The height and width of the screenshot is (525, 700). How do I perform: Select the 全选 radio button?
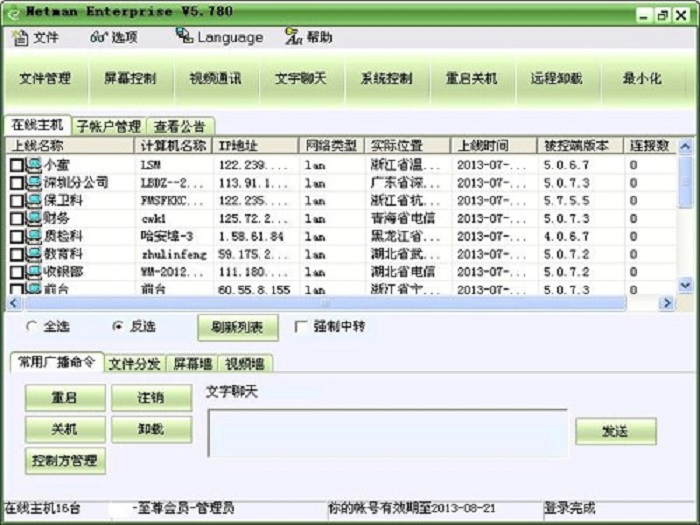[x=32, y=326]
